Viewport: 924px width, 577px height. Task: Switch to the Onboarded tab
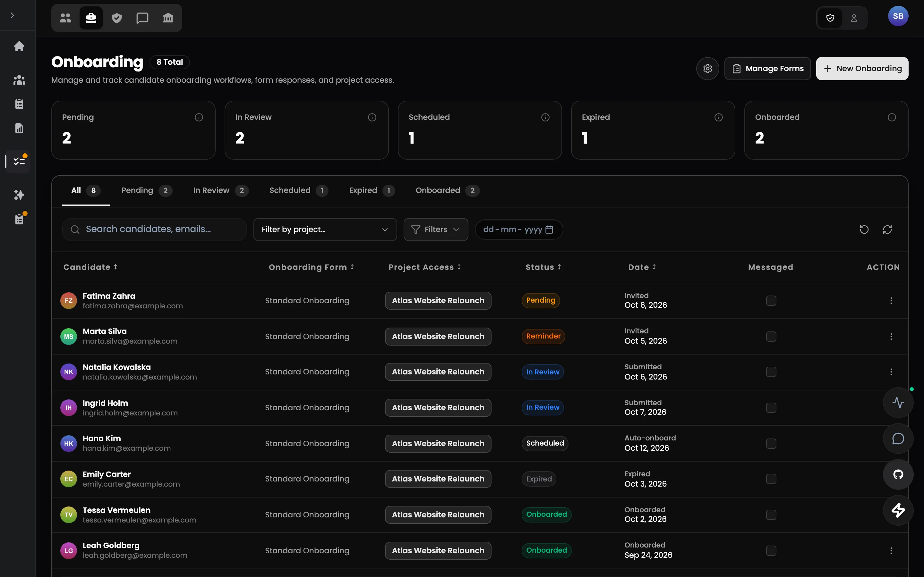(x=447, y=190)
